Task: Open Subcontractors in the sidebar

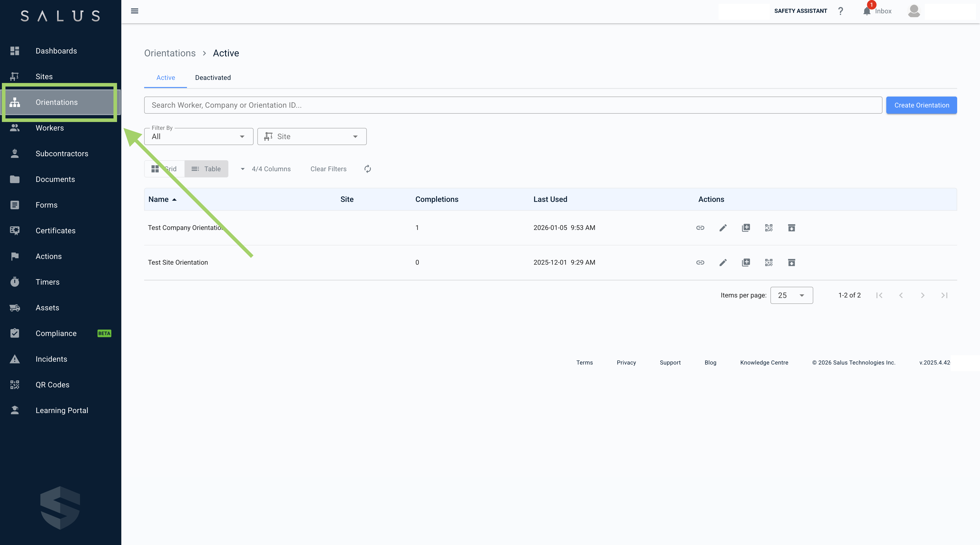Action: click(62, 154)
